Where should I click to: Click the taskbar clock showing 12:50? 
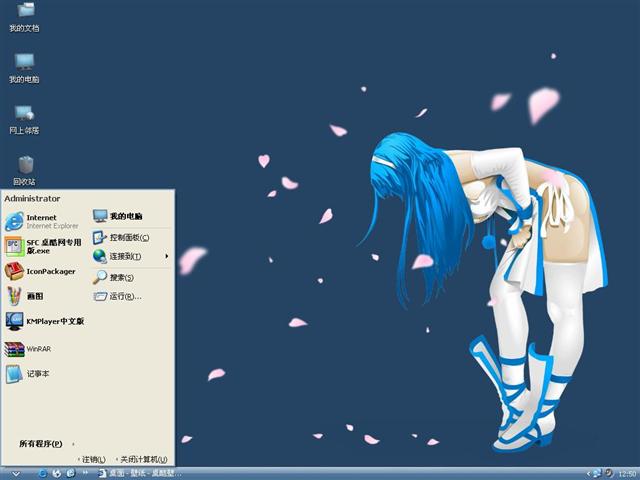click(x=626, y=473)
